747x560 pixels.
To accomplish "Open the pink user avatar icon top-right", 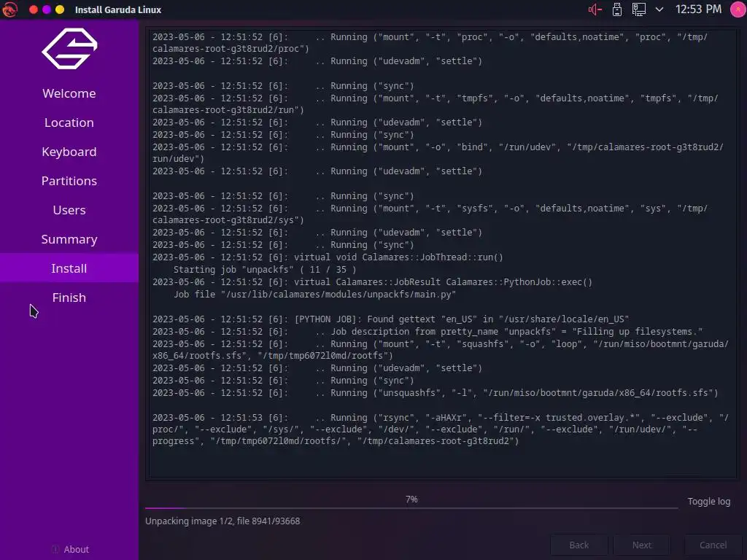I will tap(738, 9).
